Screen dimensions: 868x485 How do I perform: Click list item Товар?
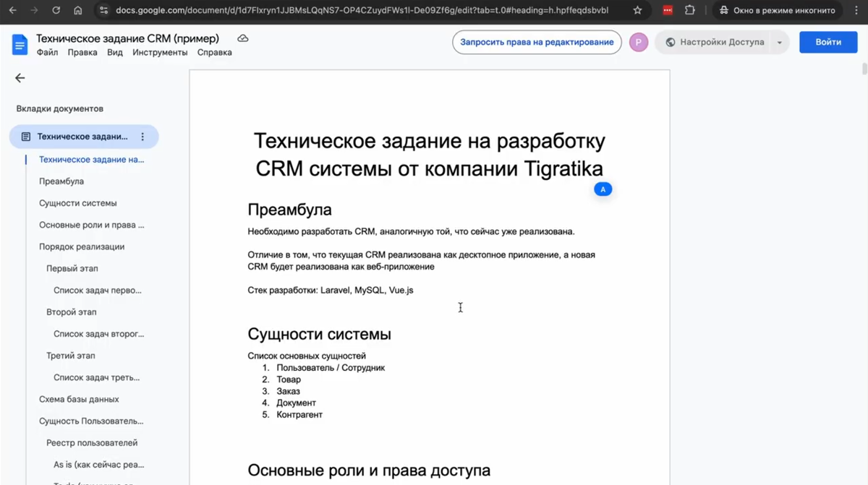tap(289, 379)
